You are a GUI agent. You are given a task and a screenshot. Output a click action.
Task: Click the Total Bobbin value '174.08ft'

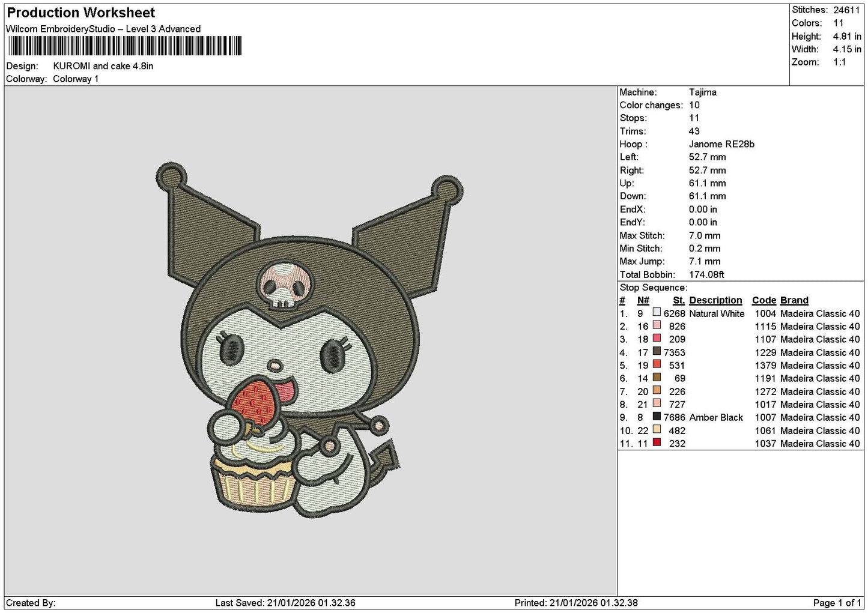[706, 274]
